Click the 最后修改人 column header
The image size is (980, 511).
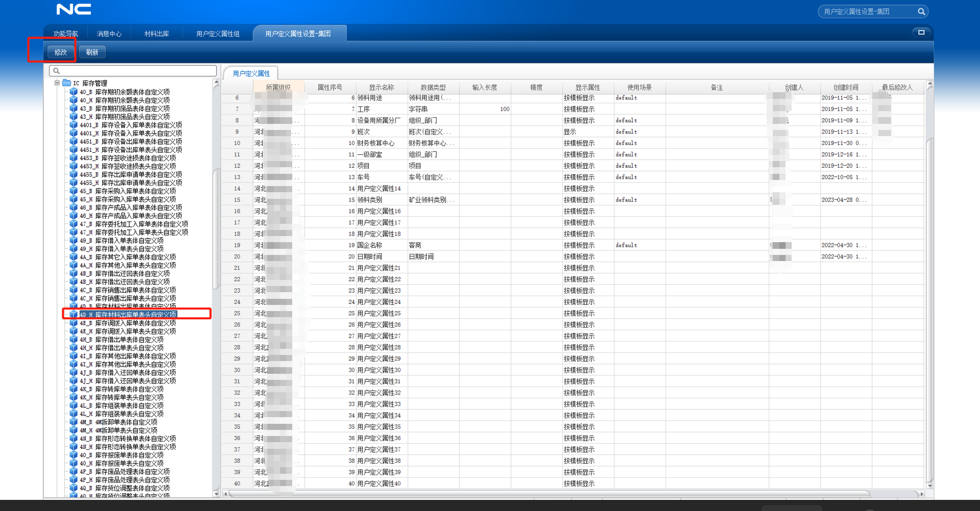point(897,87)
